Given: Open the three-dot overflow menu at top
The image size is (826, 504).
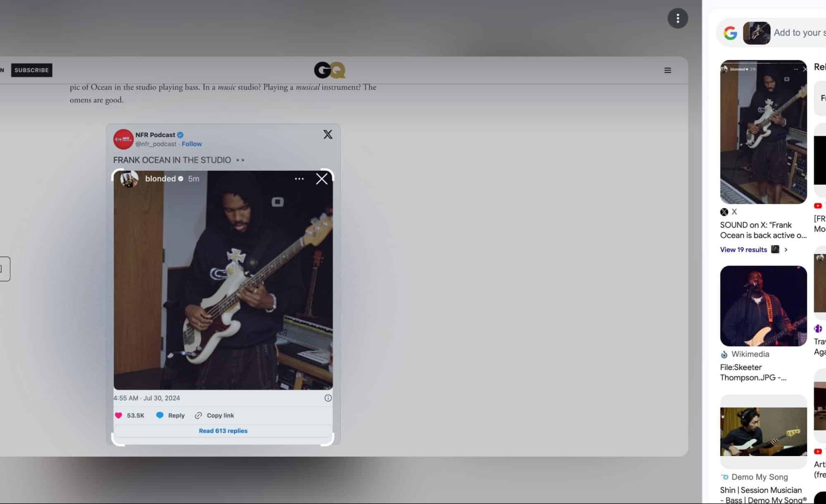Looking at the screenshot, I should tap(678, 18).
